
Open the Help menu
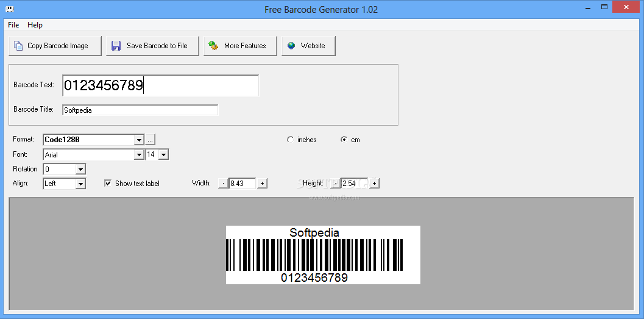(x=35, y=25)
